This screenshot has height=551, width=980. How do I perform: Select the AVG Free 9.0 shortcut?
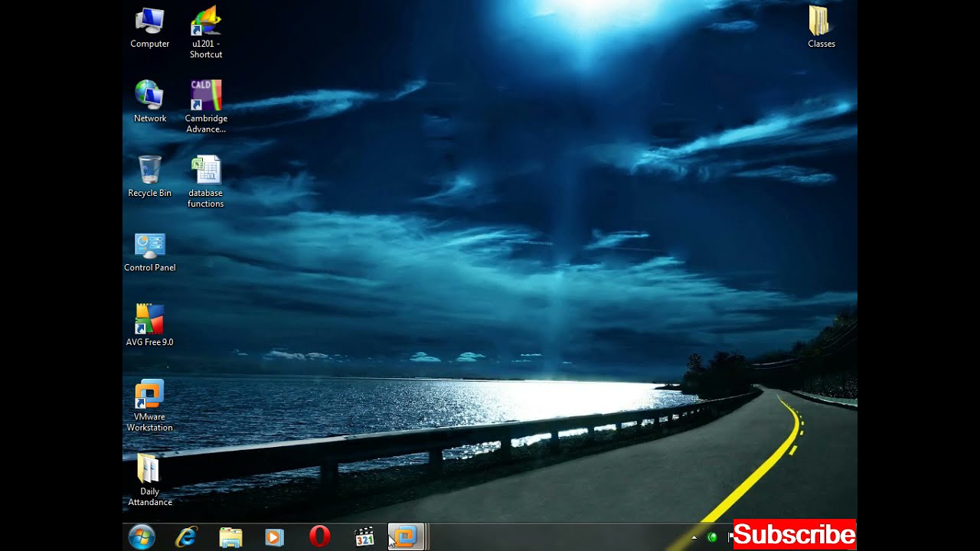click(x=150, y=326)
